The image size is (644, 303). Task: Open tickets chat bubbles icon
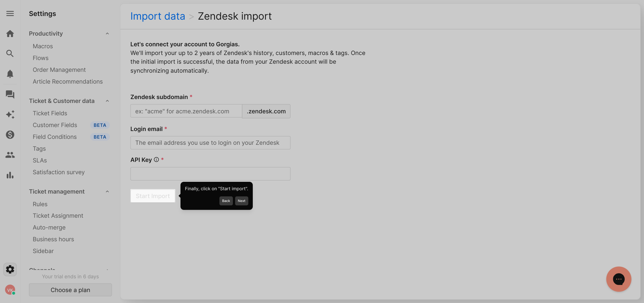(x=10, y=94)
